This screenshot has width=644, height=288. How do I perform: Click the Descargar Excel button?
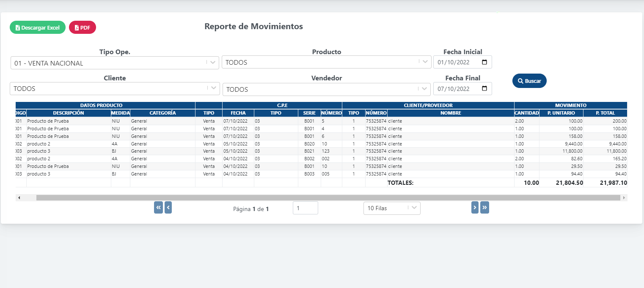38,27
